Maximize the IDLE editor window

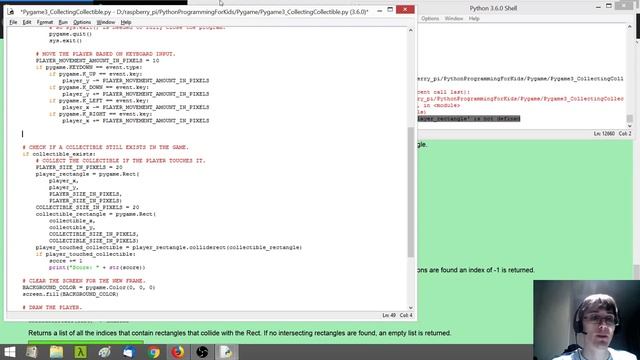point(390,9)
